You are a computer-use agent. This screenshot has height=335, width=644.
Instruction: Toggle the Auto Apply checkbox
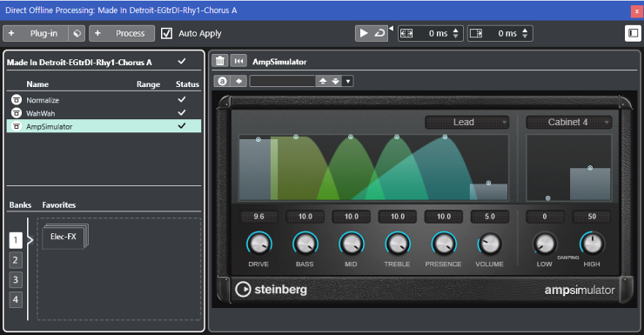166,33
